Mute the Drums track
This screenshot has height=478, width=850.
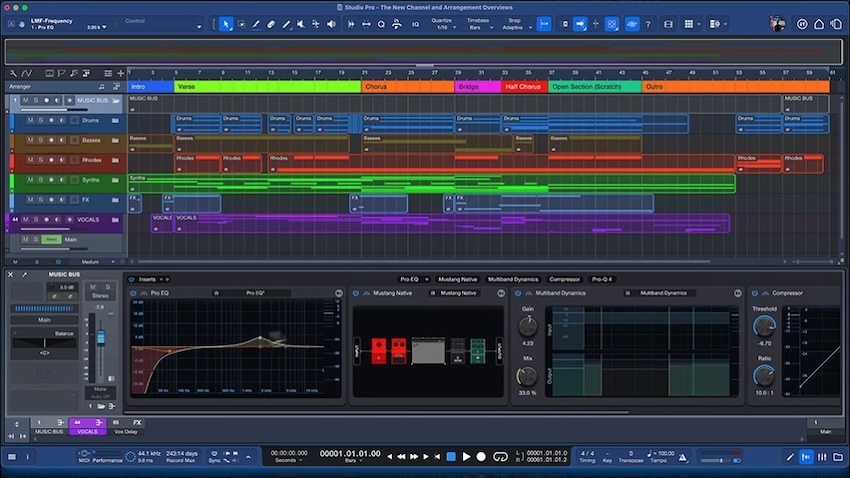point(30,120)
